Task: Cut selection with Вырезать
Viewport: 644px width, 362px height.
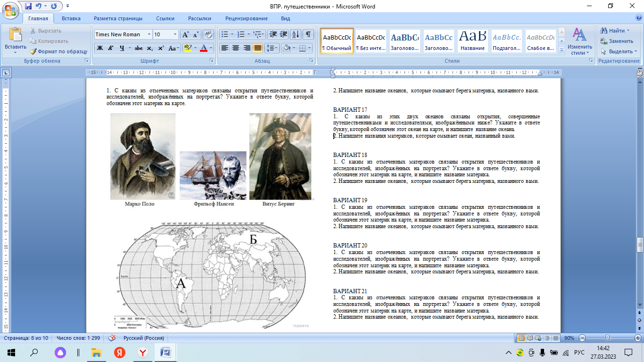Action: [45, 31]
